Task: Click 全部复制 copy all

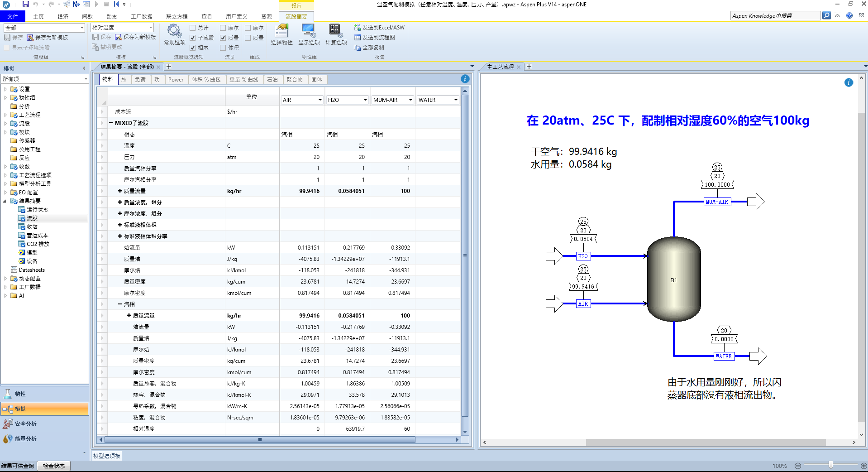Action: coord(369,48)
